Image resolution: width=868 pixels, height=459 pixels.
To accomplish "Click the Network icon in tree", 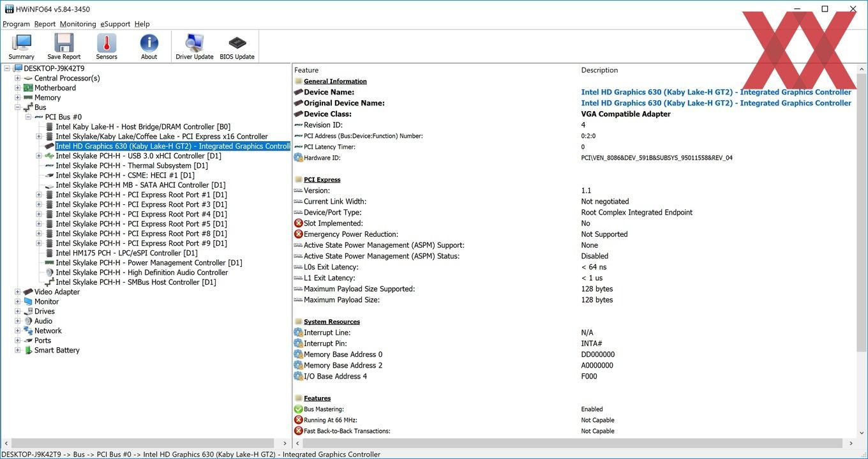I will 28,331.
